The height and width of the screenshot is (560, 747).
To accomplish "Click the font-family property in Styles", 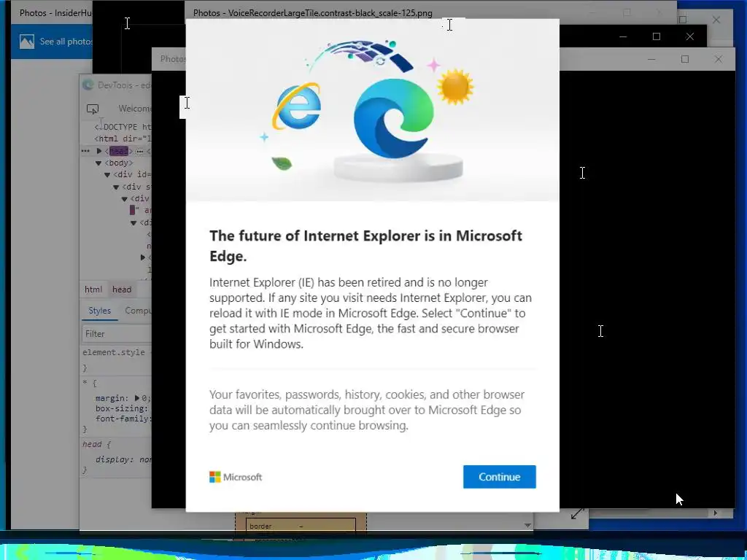I will pyautogui.click(x=123, y=419).
